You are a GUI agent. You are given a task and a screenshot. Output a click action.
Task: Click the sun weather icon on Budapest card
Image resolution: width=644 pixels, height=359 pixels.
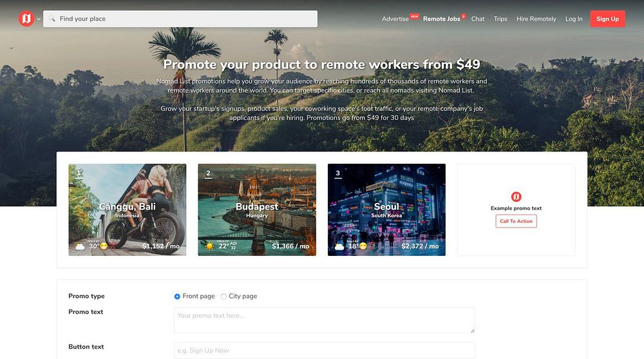[210, 246]
